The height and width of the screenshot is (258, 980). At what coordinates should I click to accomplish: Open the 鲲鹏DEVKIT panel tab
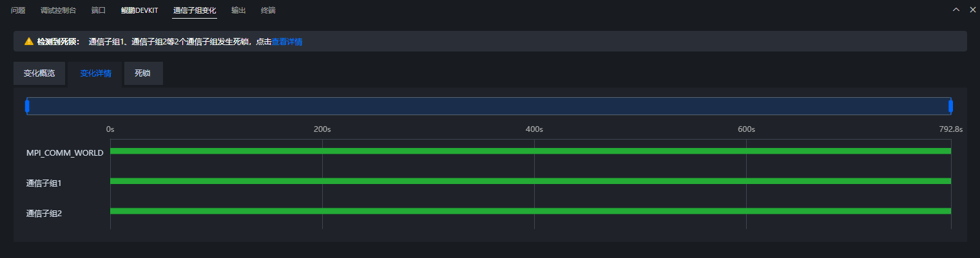pyautogui.click(x=139, y=10)
